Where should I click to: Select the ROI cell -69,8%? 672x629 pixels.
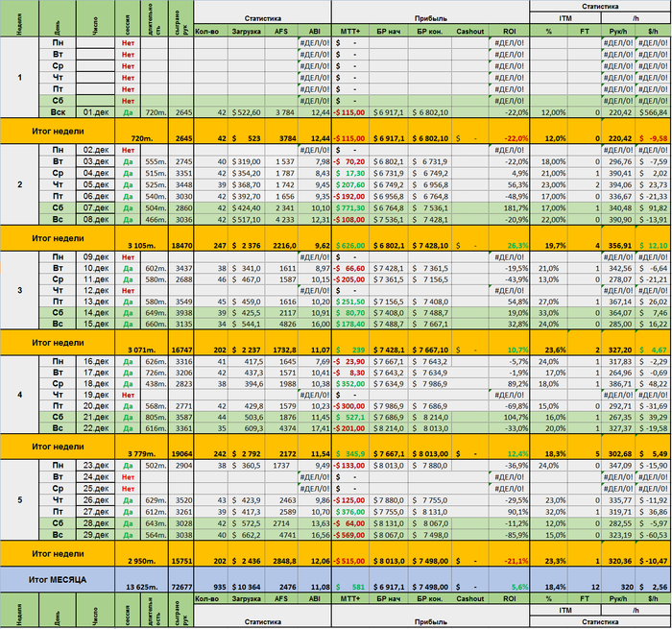[x=509, y=406]
